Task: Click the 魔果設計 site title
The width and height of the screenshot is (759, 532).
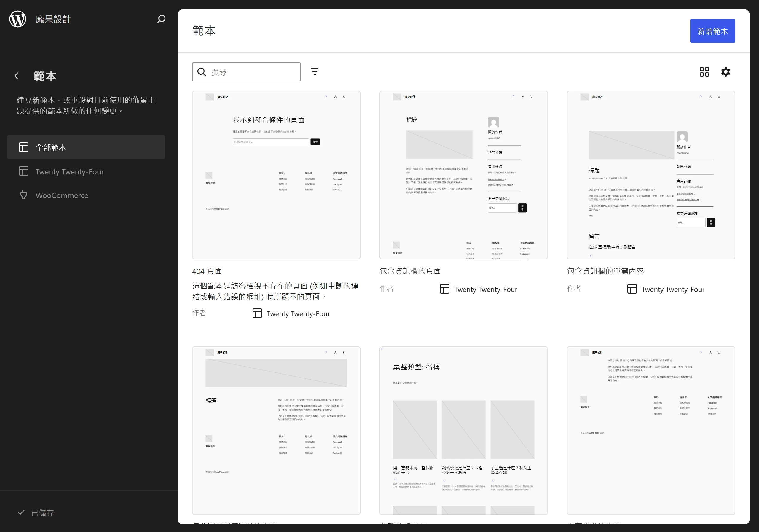Action: click(53, 19)
